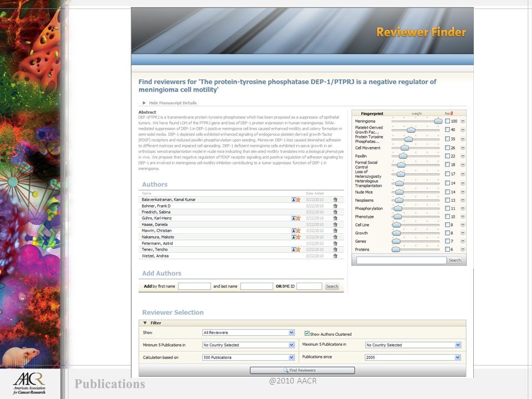Check required box for Cell Movement
This screenshot has height=399, width=532.
point(448,148)
